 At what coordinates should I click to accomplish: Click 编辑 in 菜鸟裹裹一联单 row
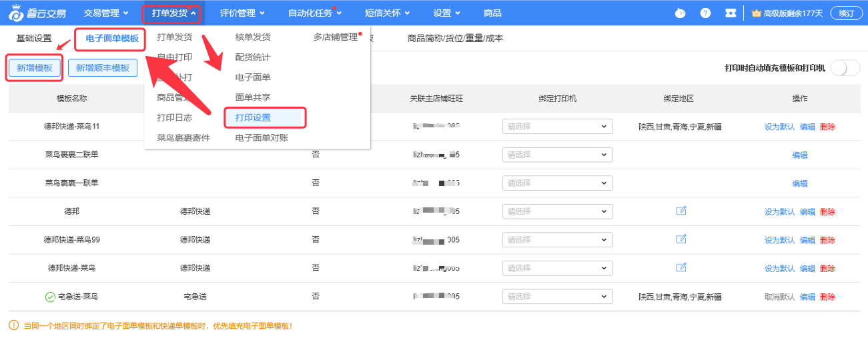click(800, 183)
